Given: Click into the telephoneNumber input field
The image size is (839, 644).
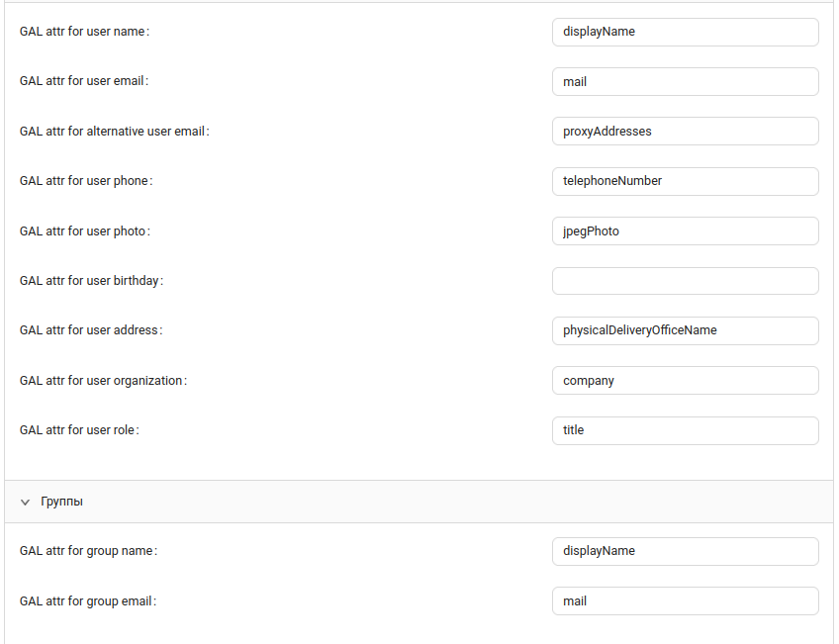Looking at the screenshot, I should point(685,181).
